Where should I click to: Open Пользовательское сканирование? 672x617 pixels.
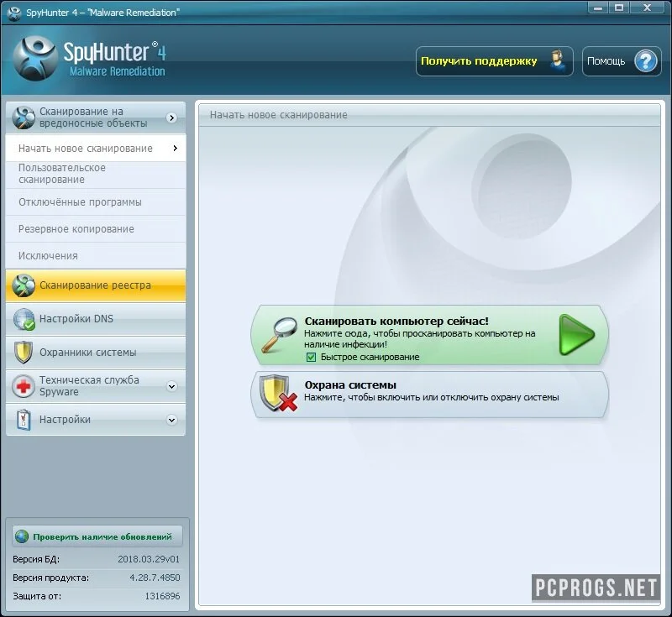96,175
